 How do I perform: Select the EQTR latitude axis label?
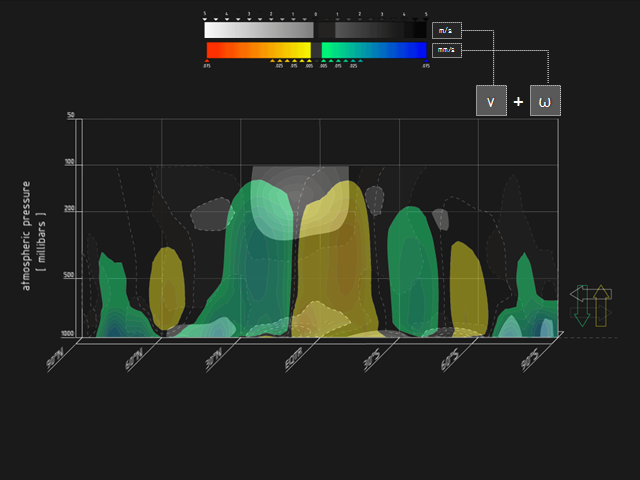point(295,356)
